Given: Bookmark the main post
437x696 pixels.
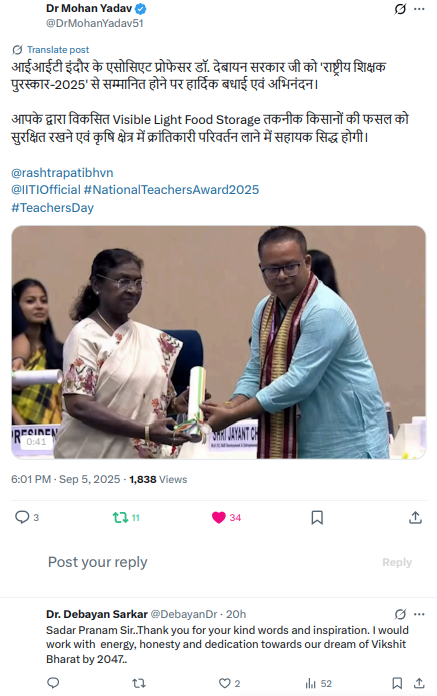Looking at the screenshot, I should 317,518.
